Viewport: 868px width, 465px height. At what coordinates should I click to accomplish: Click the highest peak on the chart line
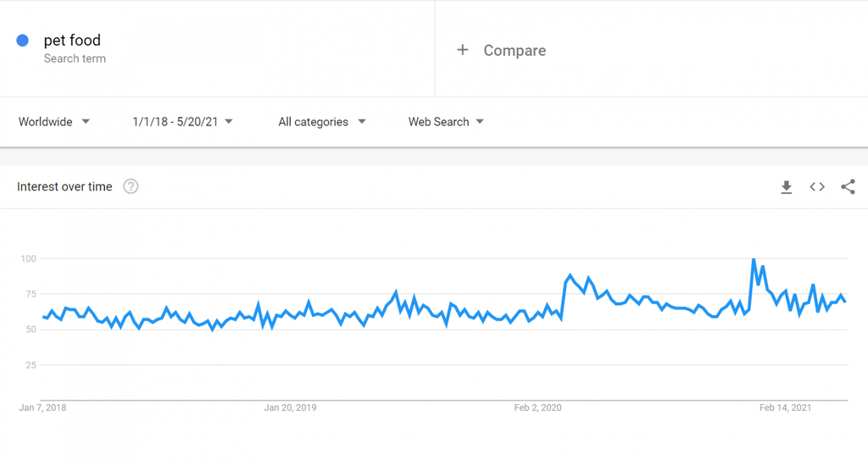pyautogui.click(x=754, y=259)
